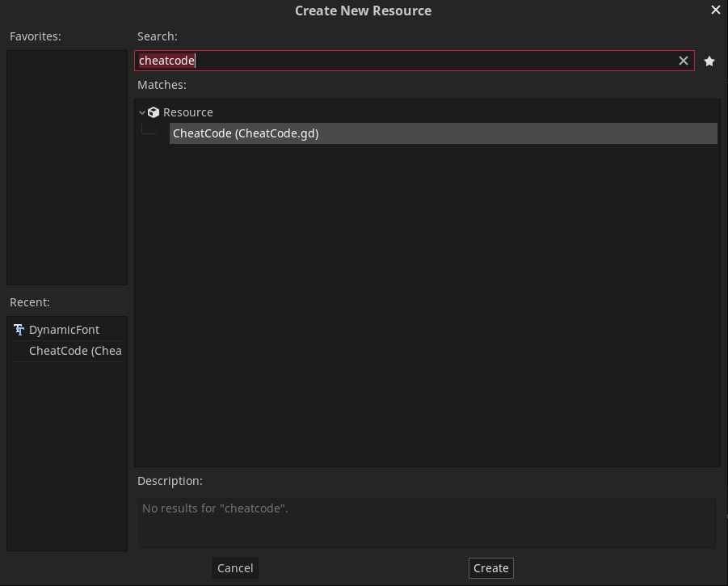The height and width of the screenshot is (586, 728).
Task: Click the Create button
Action: point(490,568)
